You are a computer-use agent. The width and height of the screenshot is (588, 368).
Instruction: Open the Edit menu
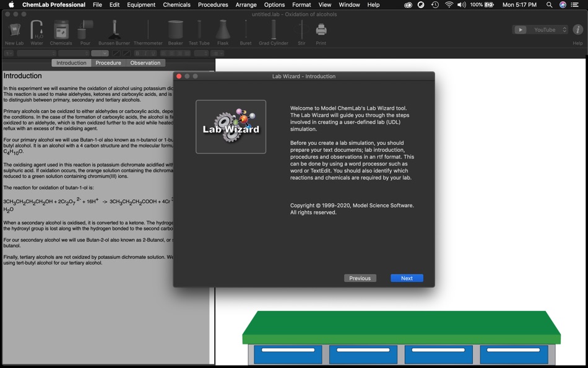click(x=115, y=5)
